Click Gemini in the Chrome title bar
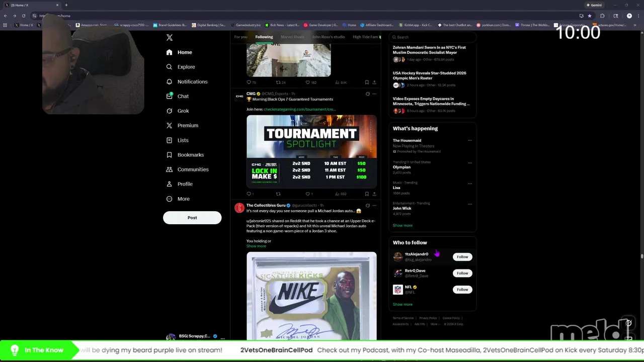644x362 pixels. click(594, 5)
